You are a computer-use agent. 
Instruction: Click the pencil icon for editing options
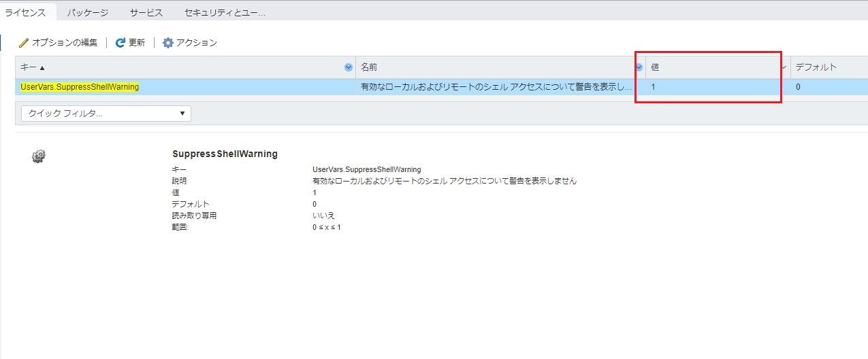[24, 43]
